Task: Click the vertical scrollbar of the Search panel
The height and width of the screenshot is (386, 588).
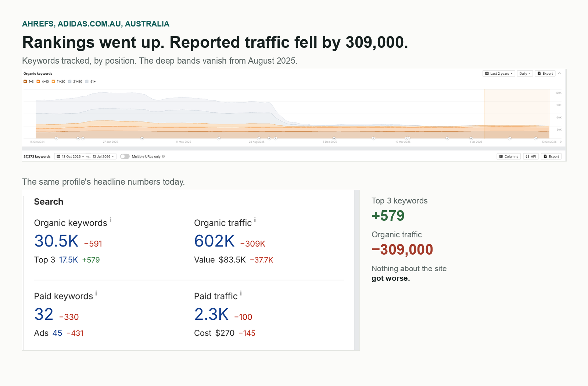Action: pyautogui.click(x=356, y=270)
